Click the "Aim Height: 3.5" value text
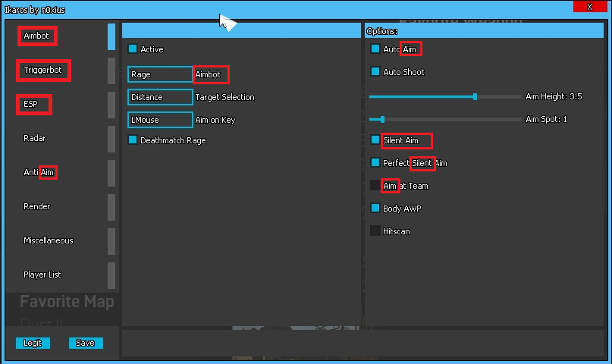 554,96
